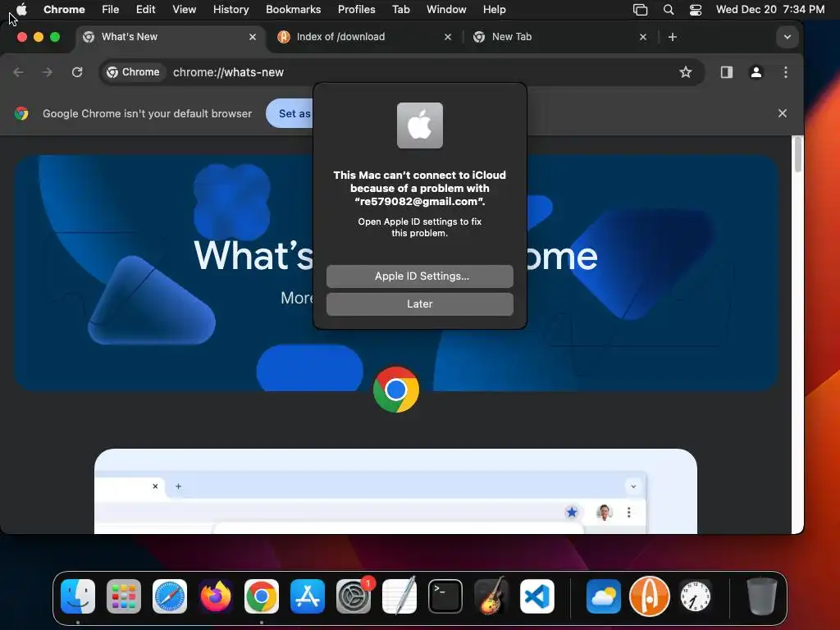Launch Firefox from the Dock

(216, 596)
